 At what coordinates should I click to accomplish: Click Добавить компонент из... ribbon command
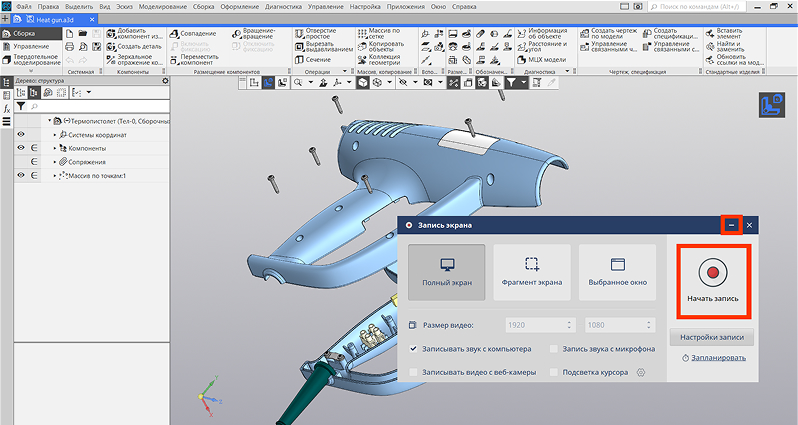coord(135,34)
